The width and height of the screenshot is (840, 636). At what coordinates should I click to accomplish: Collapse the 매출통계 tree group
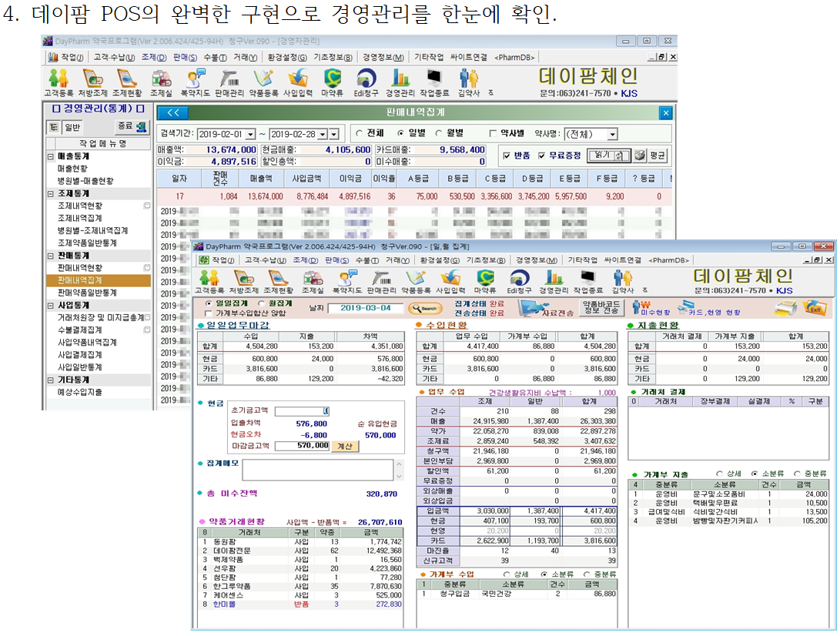coord(51,156)
